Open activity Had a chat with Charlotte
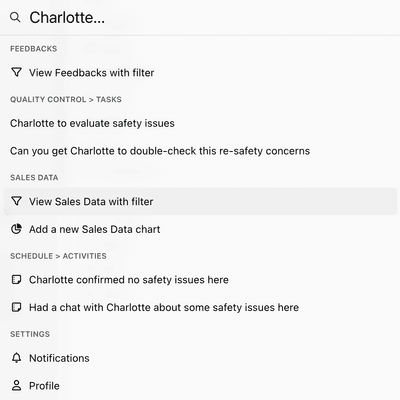Screen dimensions: 400x400 [200, 307]
